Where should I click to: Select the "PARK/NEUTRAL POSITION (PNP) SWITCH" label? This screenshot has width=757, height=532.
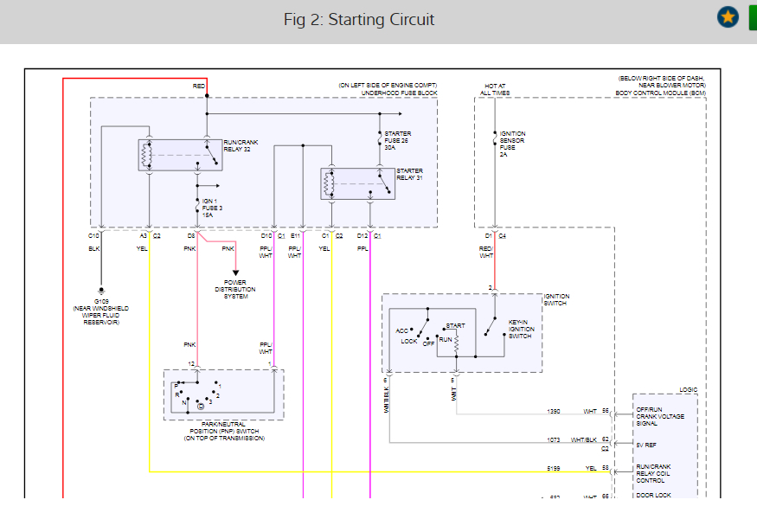[224, 427]
